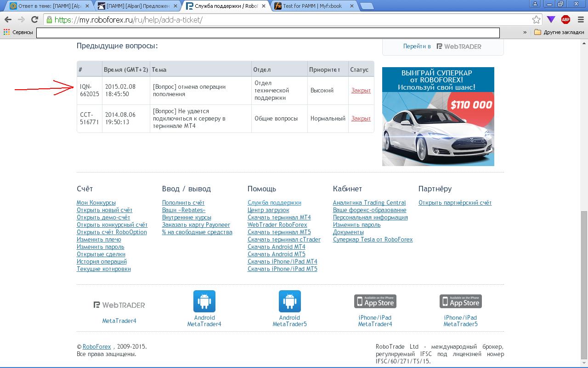Click Изменить пароль under Счёт
588x368 pixels.
point(100,247)
